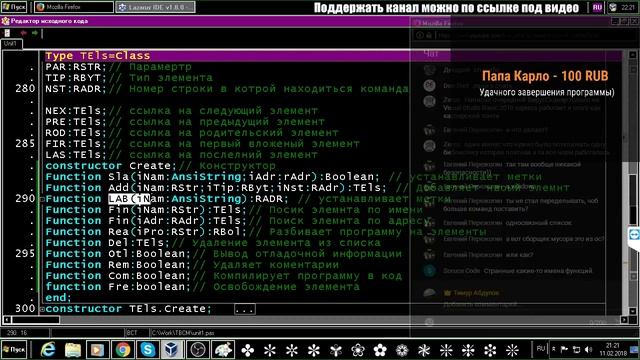Image resolution: width=640 pixels, height=360 pixels.
Task: Click the vertical scrollbar thumb in the editor
Action: 633,200
